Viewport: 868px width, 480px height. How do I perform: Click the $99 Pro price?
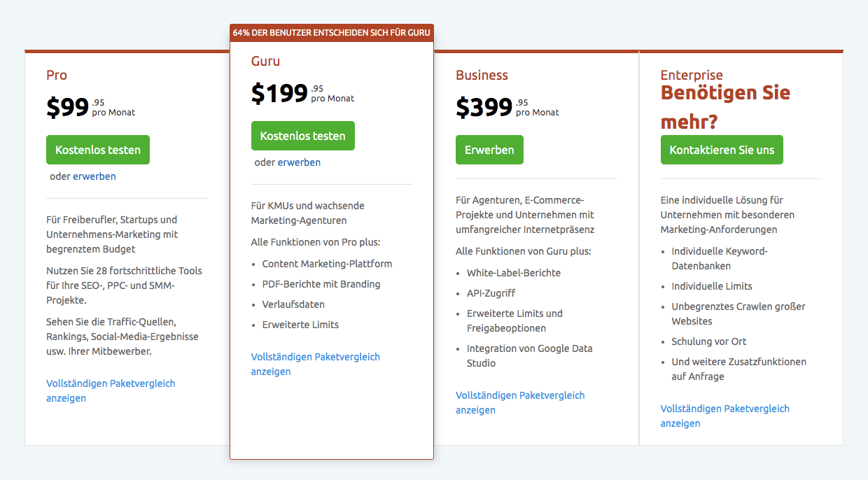coord(68,107)
